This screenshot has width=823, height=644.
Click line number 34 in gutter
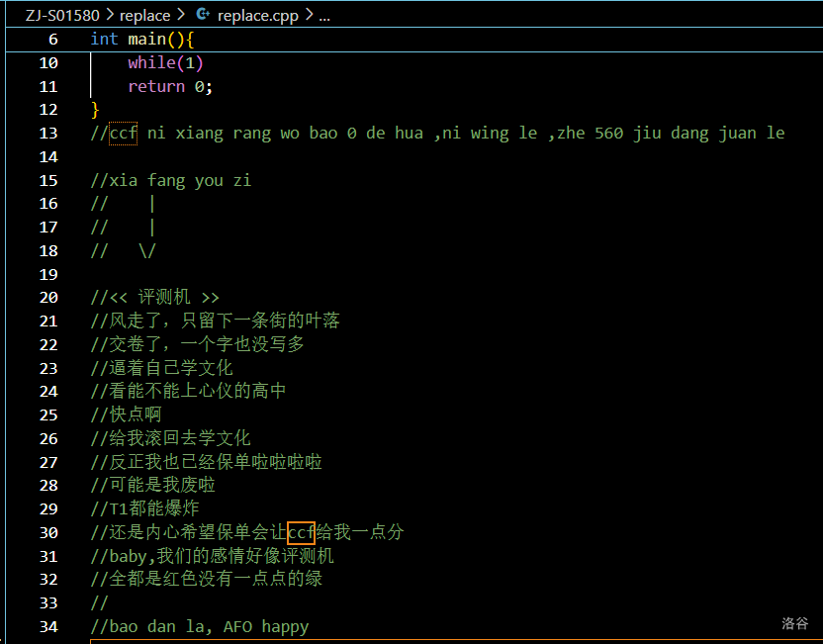click(48, 626)
